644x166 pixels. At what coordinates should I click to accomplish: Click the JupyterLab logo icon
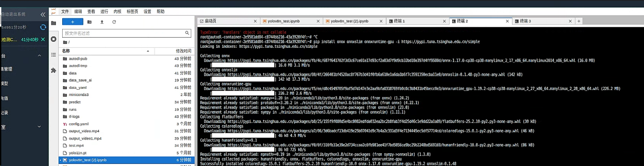click(53, 12)
